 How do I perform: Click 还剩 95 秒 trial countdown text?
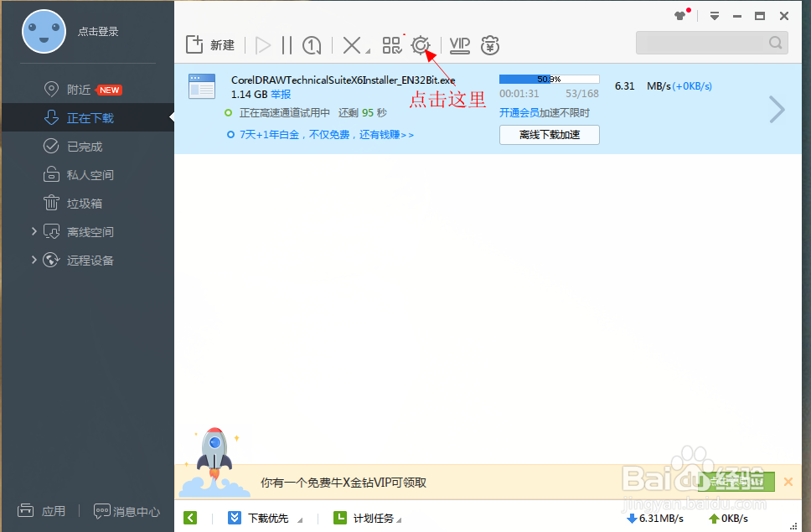(363, 113)
